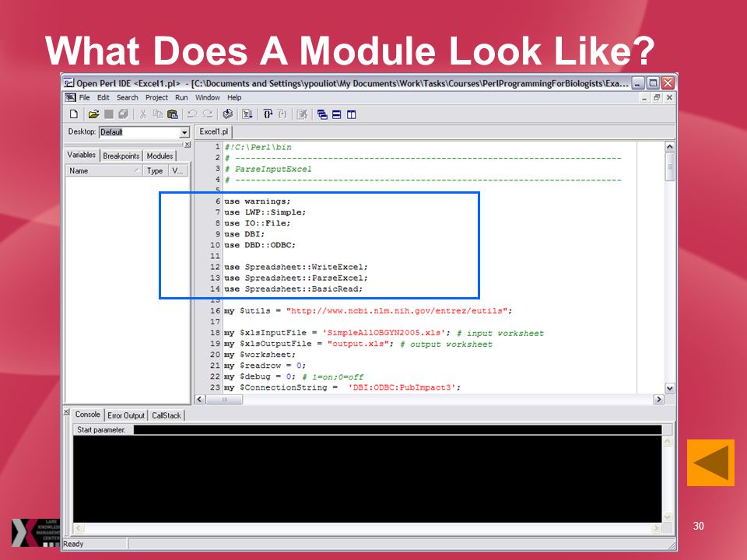The image size is (747, 560).
Task: Click the V... column header
Action: click(179, 170)
